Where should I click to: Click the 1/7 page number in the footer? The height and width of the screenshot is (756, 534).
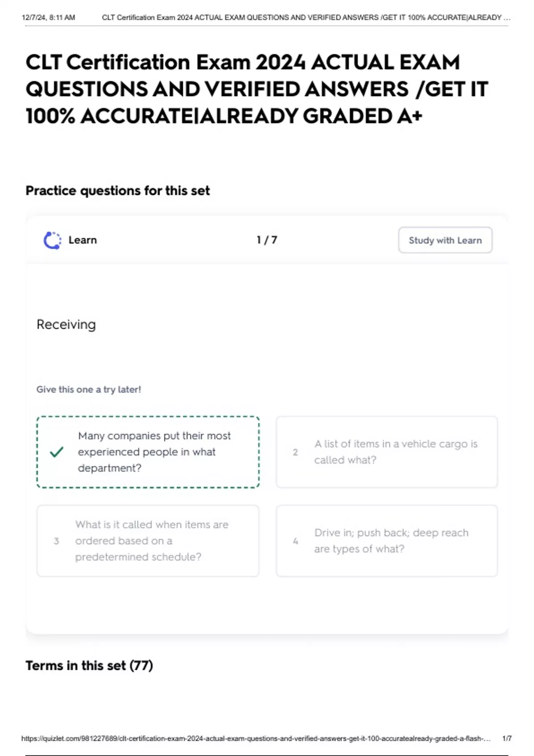pos(506,739)
